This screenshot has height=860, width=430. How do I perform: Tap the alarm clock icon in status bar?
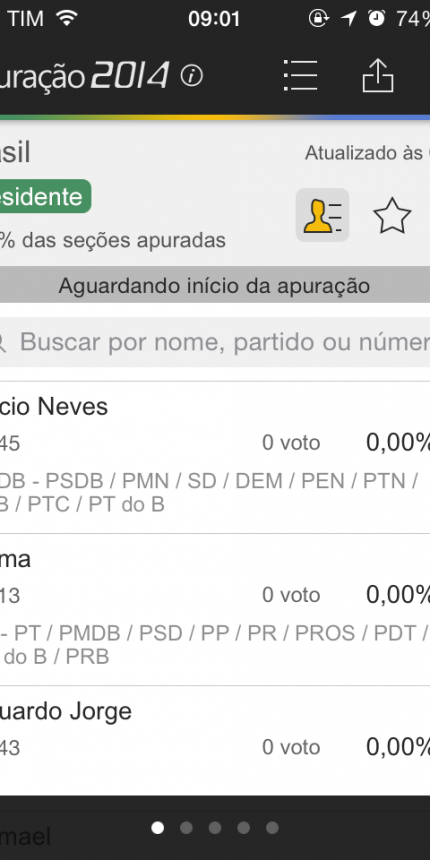[376, 18]
